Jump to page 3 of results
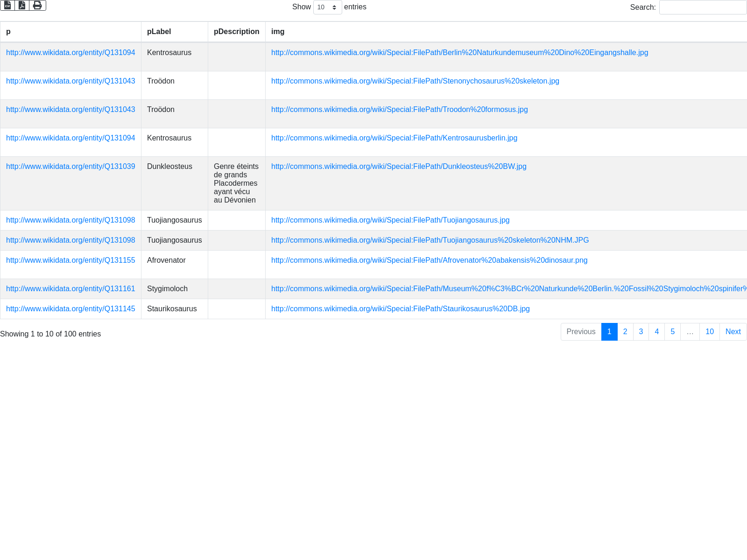The image size is (747, 560). 641,332
